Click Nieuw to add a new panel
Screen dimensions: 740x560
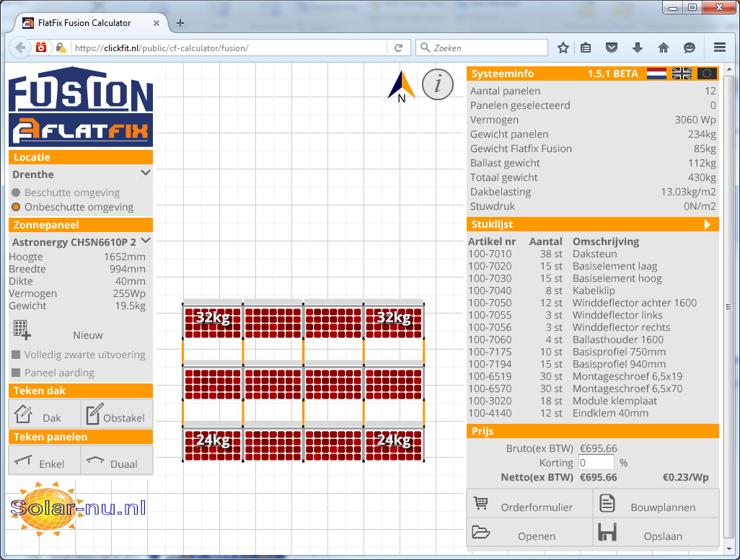[88, 335]
